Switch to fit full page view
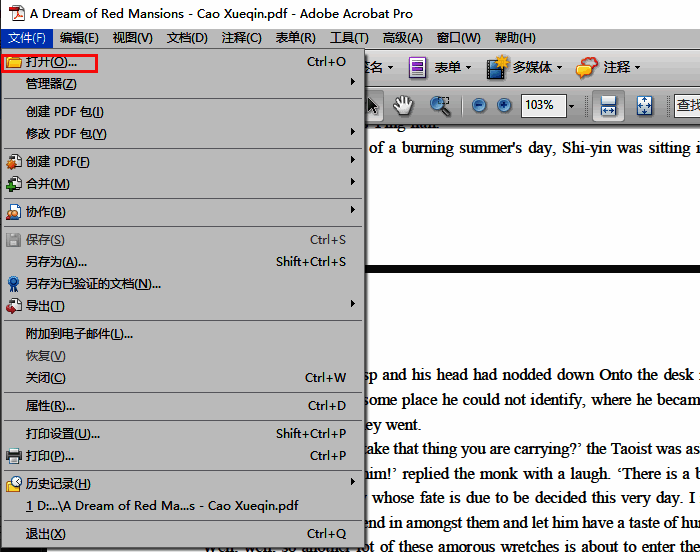The width and height of the screenshot is (700, 552). (x=644, y=105)
